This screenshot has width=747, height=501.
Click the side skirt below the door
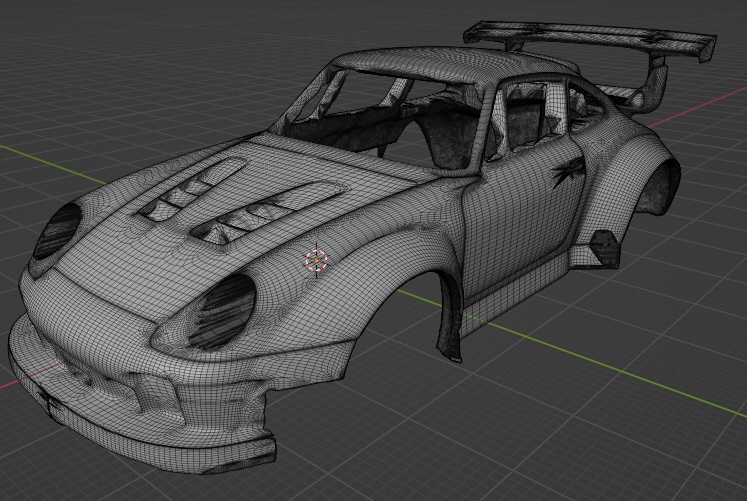tap(510, 282)
